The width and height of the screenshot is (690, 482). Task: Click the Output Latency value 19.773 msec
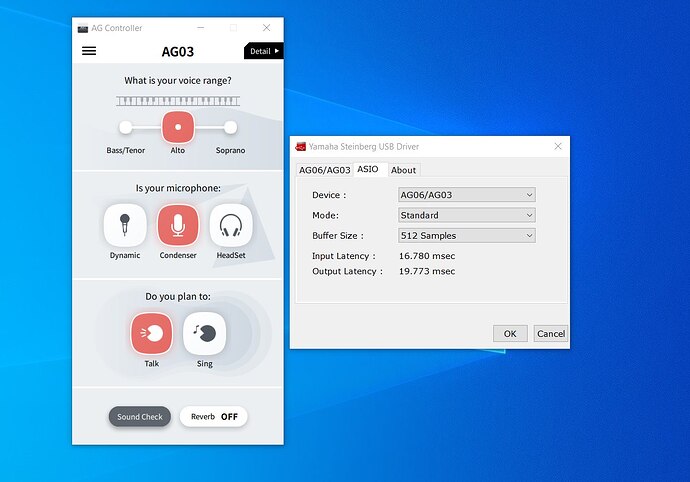pos(427,271)
